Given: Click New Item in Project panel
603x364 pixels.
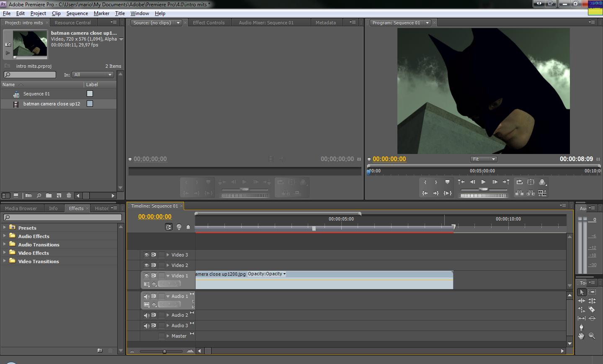Looking at the screenshot, I should [x=59, y=195].
